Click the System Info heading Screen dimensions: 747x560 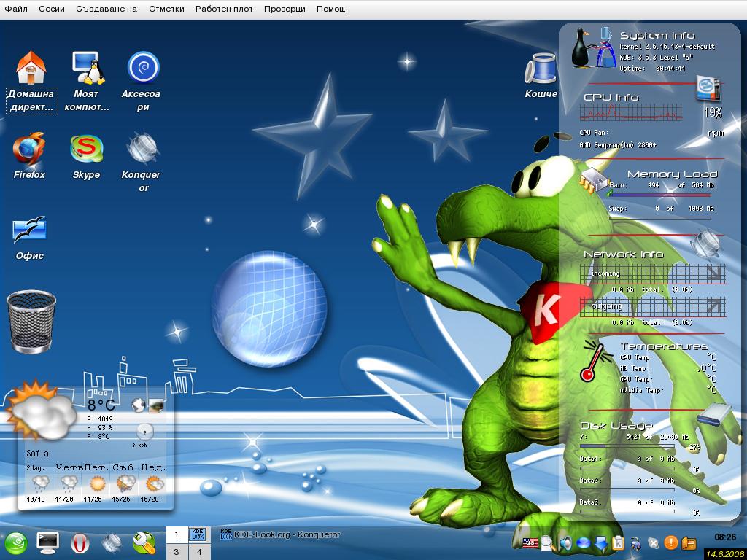click(657, 35)
